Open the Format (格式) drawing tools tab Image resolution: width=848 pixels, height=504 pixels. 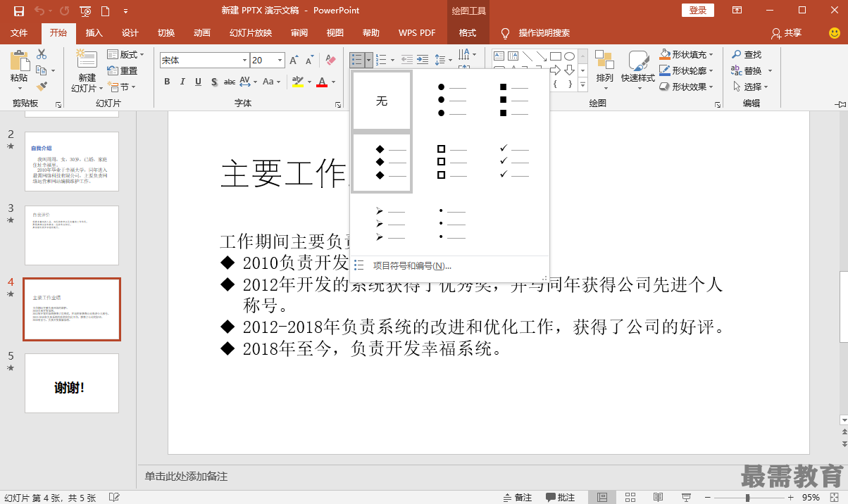point(468,33)
